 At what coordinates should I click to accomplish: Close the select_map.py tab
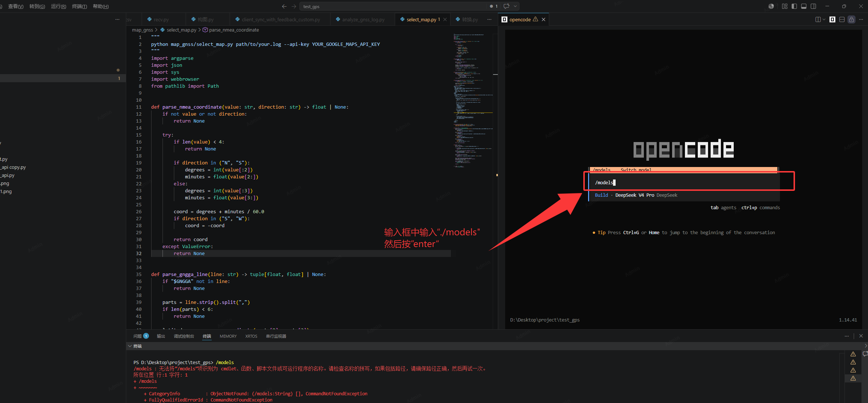coord(445,19)
